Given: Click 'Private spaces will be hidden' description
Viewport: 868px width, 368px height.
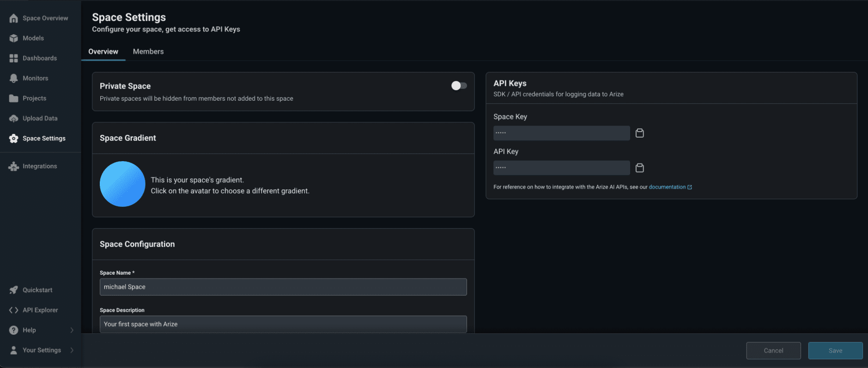Looking at the screenshot, I should coord(196,98).
